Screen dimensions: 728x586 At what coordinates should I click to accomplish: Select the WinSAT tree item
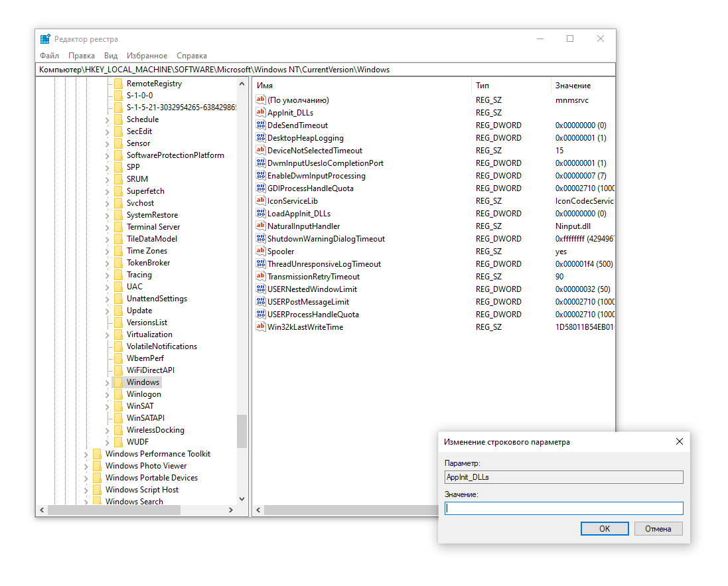(x=140, y=406)
